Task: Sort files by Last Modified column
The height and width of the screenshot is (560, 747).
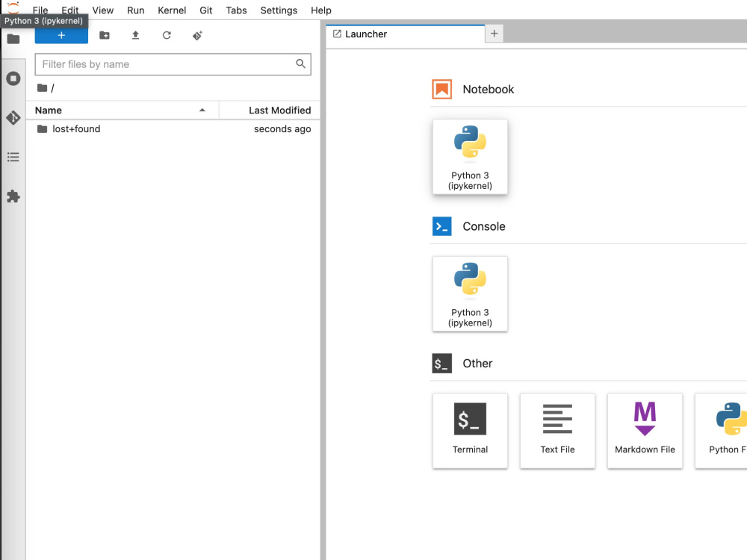Action: point(270,110)
